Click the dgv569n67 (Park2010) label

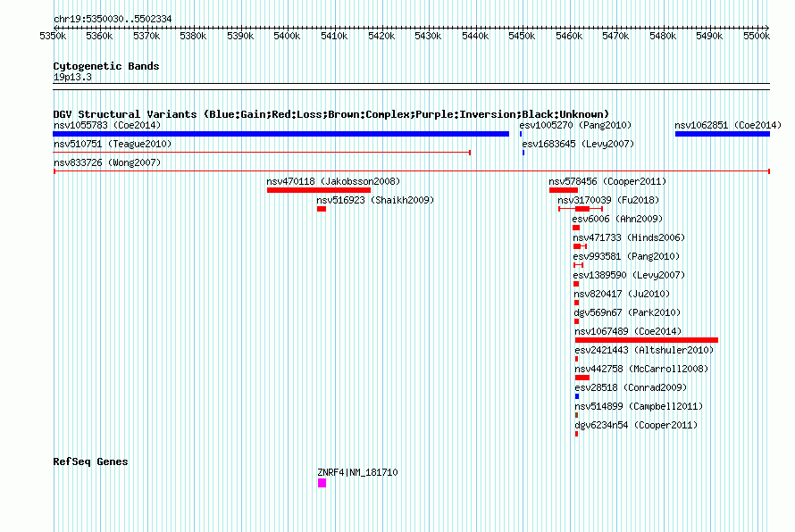(627, 312)
